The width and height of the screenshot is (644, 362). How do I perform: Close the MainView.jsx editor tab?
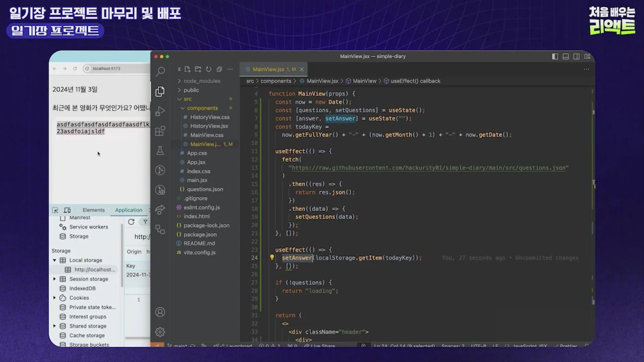(302, 69)
